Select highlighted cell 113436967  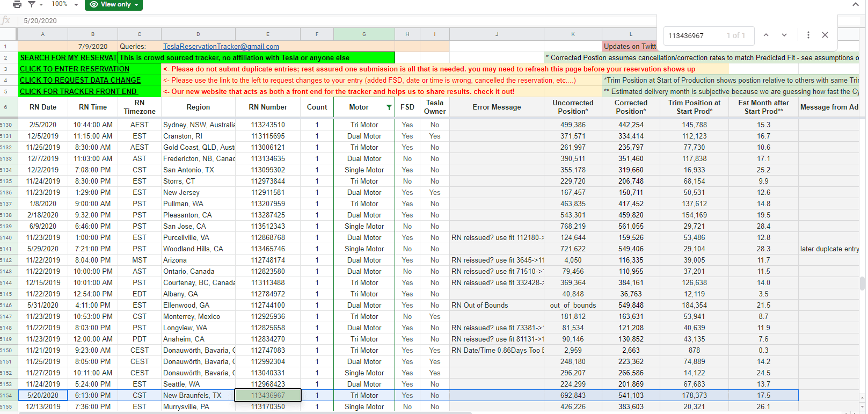coord(268,395)
